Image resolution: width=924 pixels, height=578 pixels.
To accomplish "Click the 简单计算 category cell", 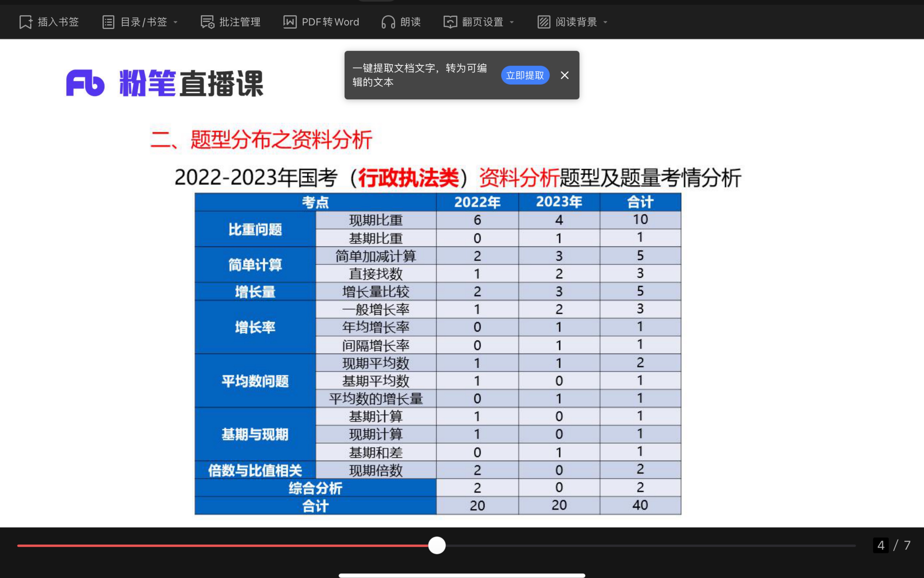I will pos(255,265).
